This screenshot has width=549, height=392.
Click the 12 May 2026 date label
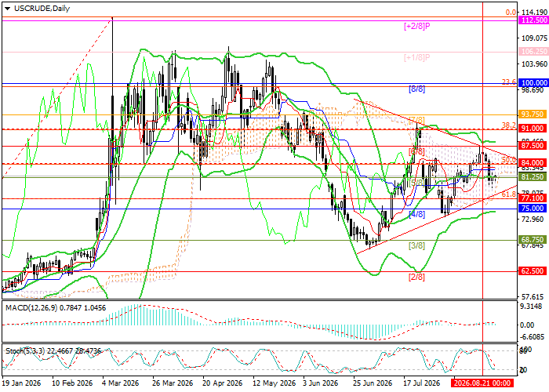click(x=274, y=383)
